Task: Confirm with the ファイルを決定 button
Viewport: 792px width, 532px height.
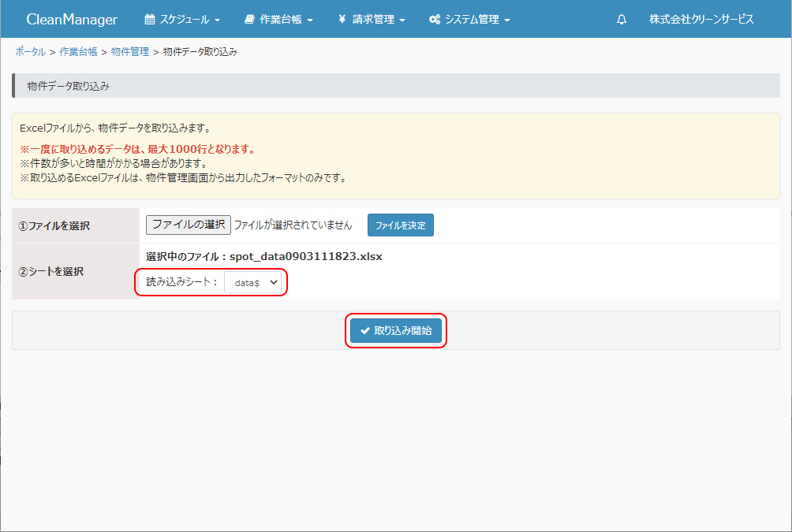Action: (x=400, y=225)
